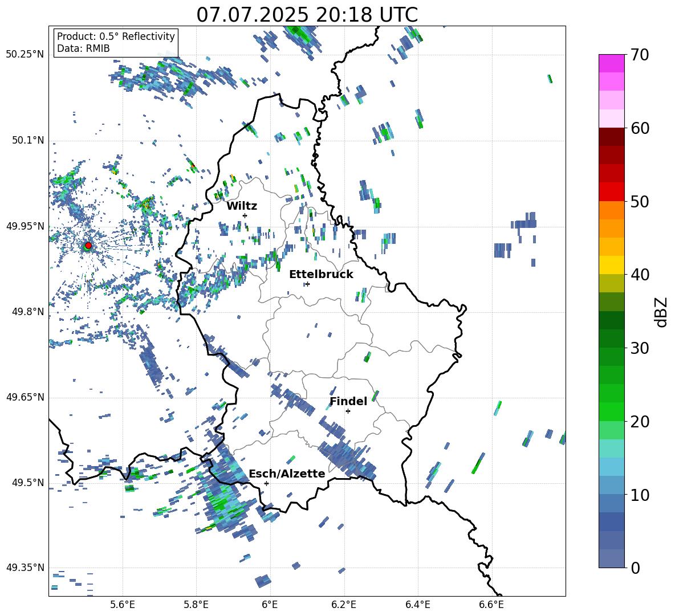
Task: Click the bright red colorbar segment near 50
Action: (611, 192)
